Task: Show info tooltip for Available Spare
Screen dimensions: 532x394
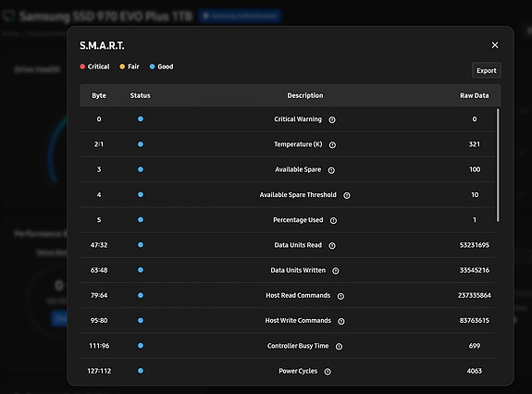Action: tap(331, 170)
